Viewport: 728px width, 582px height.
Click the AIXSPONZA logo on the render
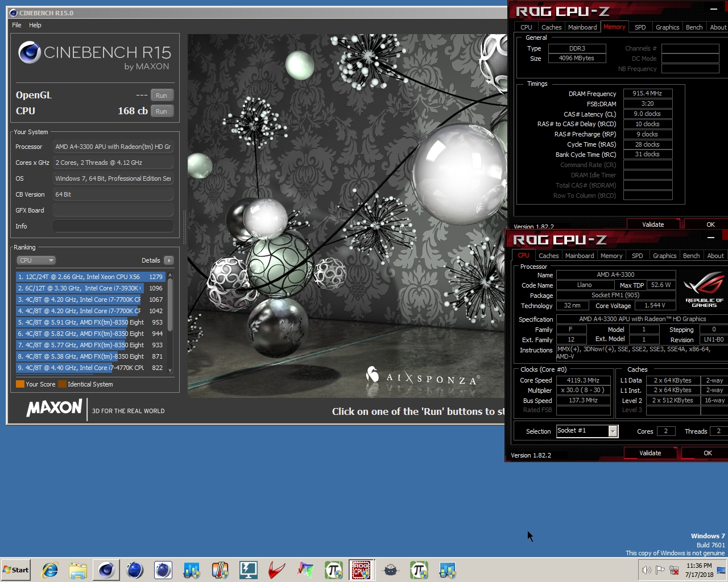pyautogui.click(x=423, y=376)
